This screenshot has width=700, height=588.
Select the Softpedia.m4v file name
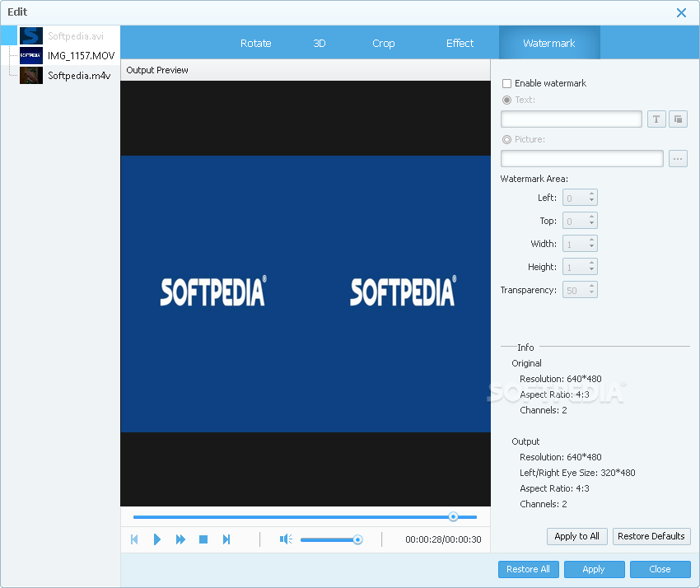[x=79, y=76]
